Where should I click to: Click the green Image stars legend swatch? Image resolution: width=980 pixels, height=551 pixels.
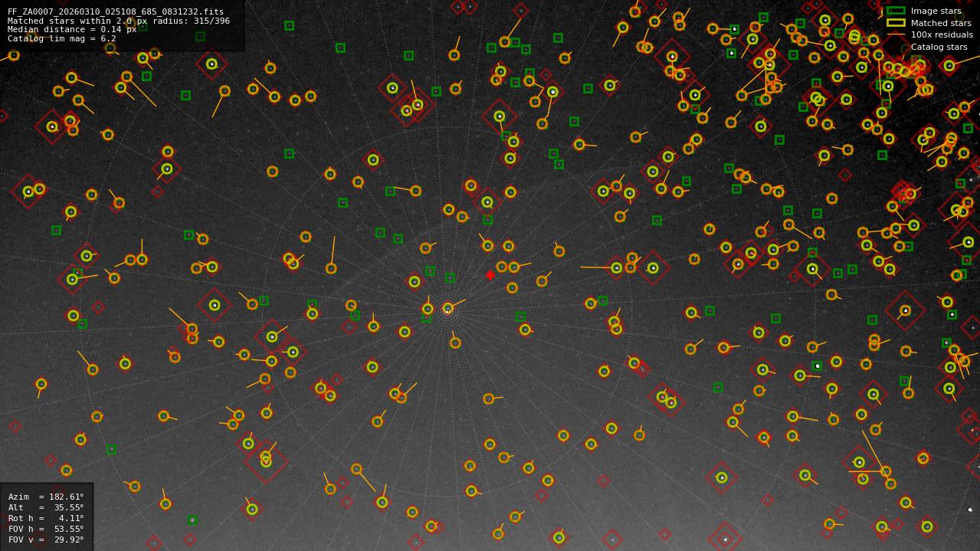point(896,11)
